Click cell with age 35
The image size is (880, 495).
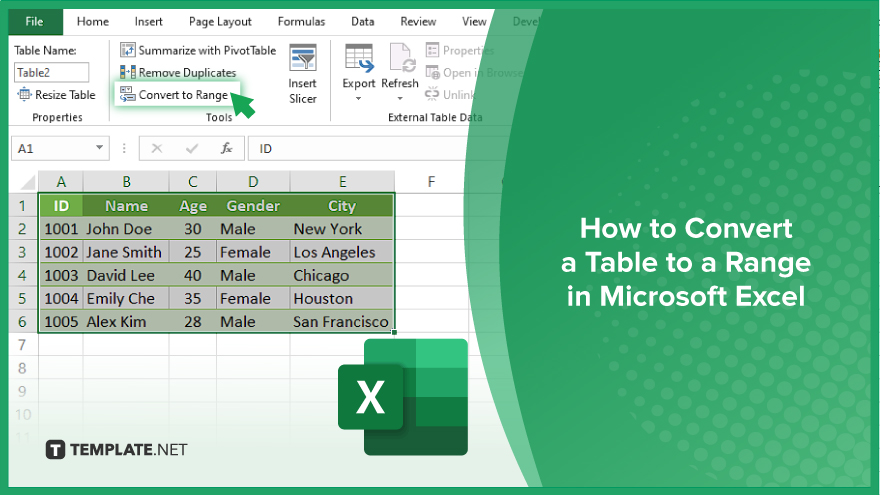[x=192, y=299]
